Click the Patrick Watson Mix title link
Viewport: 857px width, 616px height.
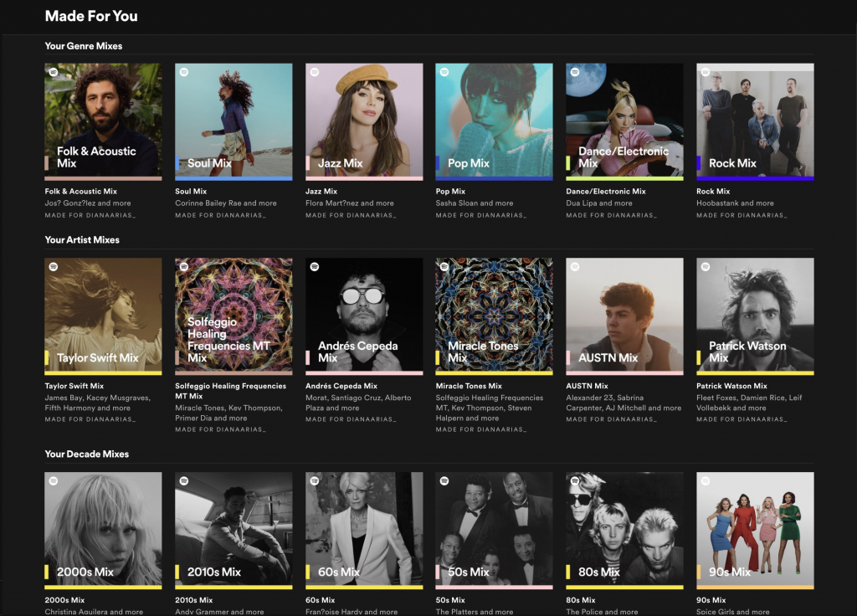[x=731, y=386]
